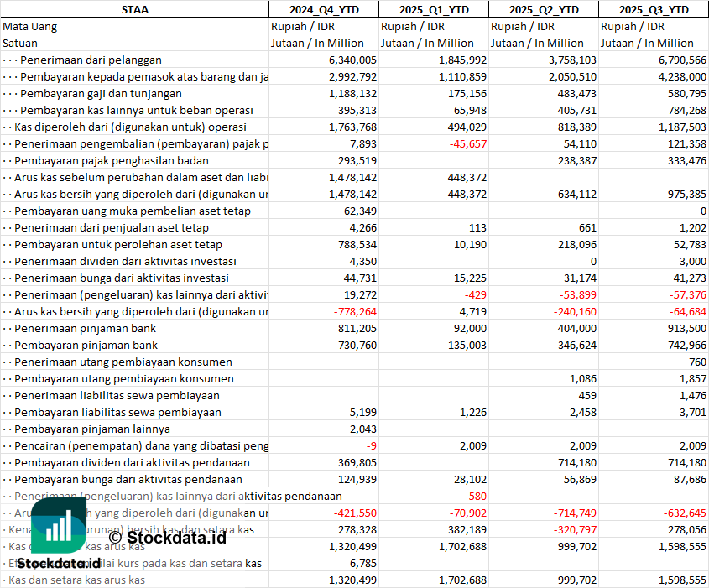
Task: Select value 784,268 in beban operasi row
Action: pos(687,110)
